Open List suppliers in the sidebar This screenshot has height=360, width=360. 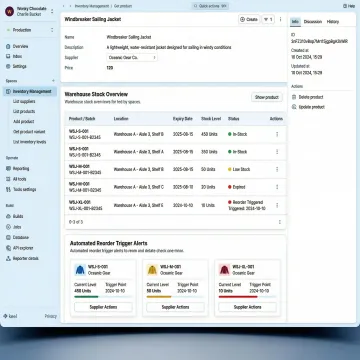coord(24,101)
